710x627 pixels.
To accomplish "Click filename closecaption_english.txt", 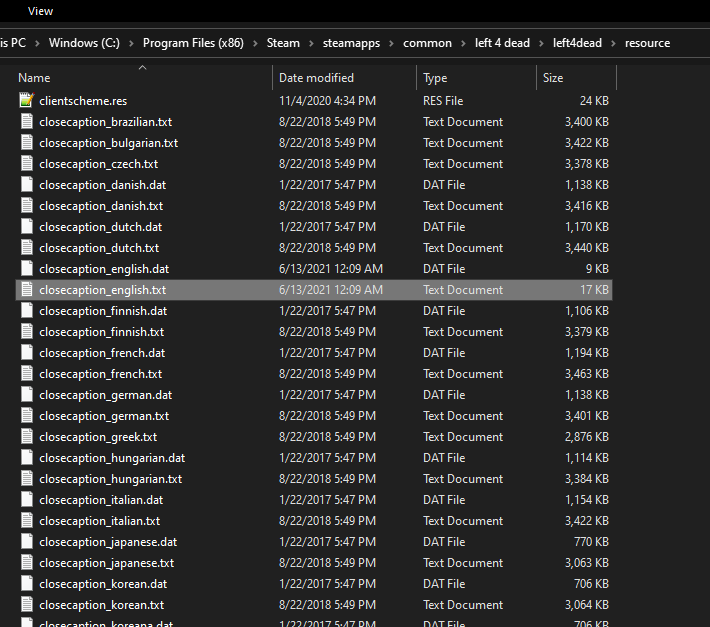I will 102,290.
